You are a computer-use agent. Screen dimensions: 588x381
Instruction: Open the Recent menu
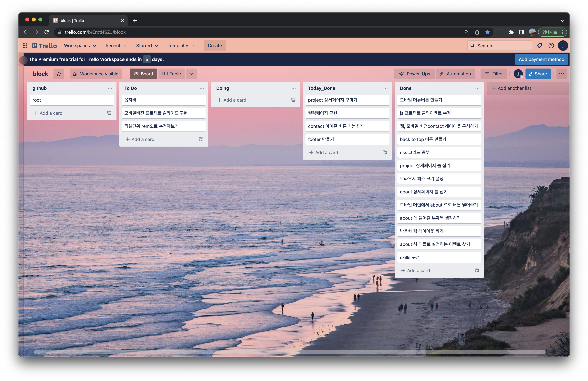(x=116, y=46)
